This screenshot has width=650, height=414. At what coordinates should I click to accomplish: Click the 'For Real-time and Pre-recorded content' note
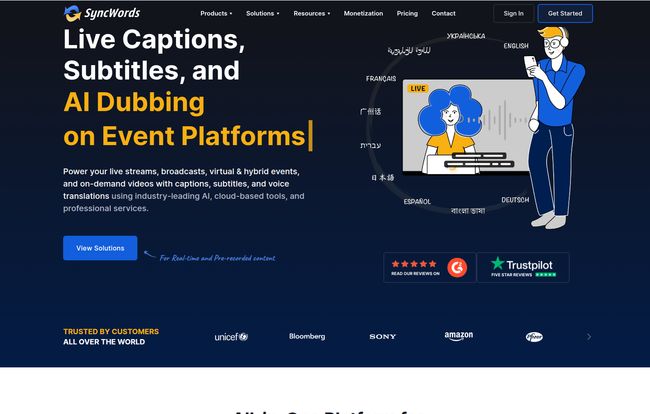[x=217, y=258]
